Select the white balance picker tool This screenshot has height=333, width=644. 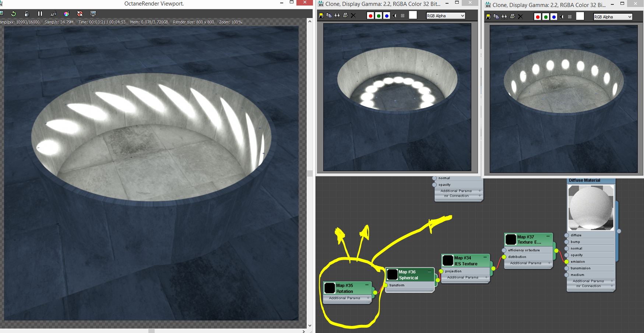pyautogui.click(x=66, y=14)
